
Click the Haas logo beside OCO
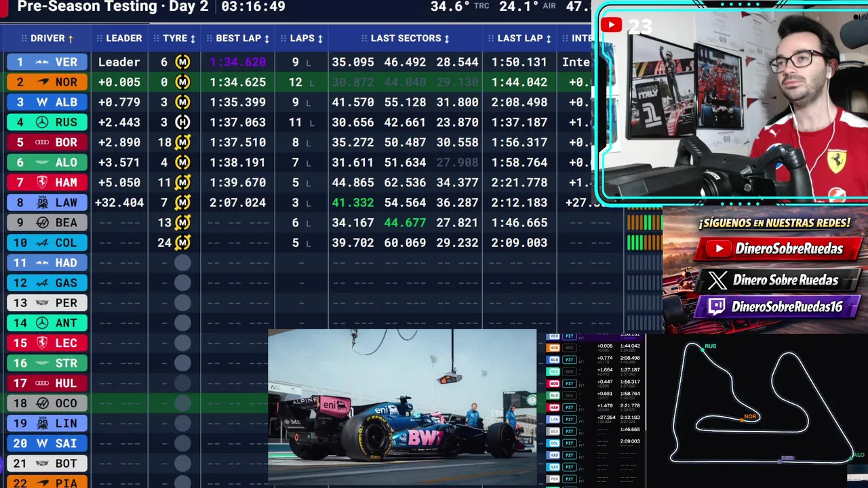pos(42,403)
